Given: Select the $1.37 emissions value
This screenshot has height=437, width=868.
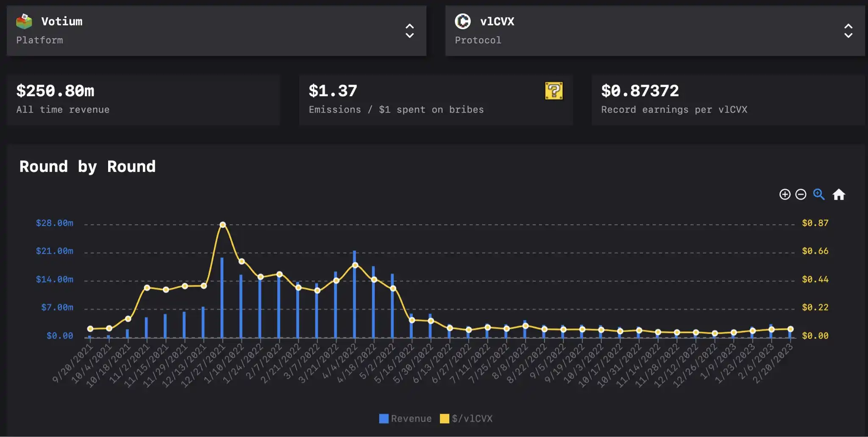Looking at the screenshot, I should tap(333, 91).
